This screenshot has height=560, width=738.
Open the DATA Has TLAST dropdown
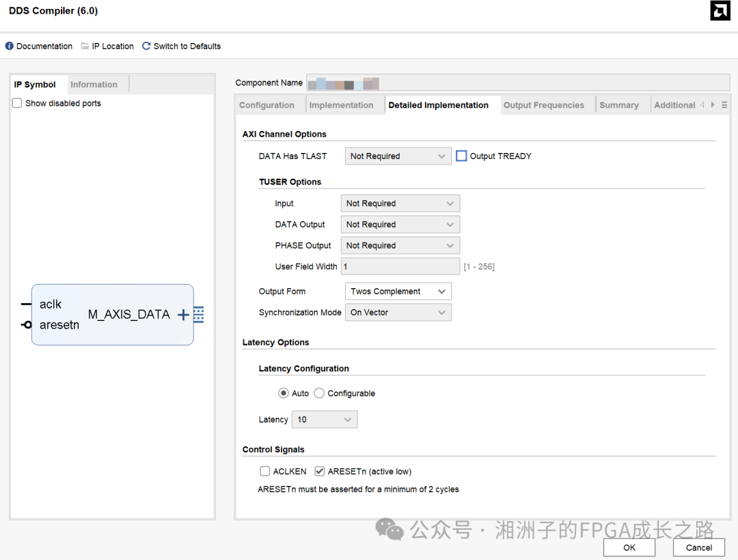[398, 156]
